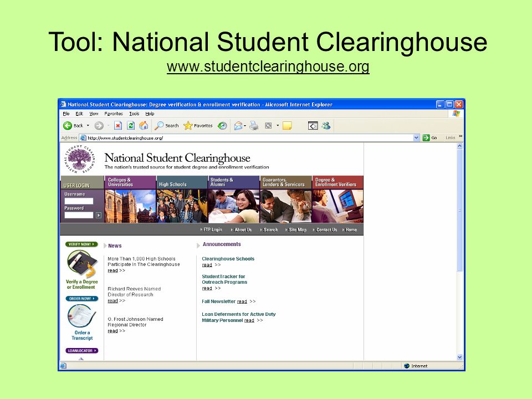This screenshot has width=532, height=399.
Task: Click the Site Map link
Action: pos(298,229)
